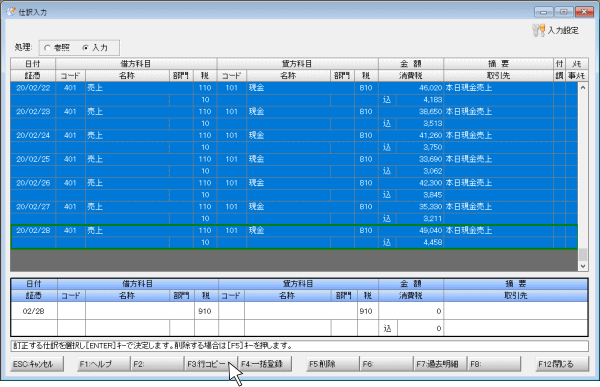
Task: Click the credit tax field showing 910
Action: (367, 311)
